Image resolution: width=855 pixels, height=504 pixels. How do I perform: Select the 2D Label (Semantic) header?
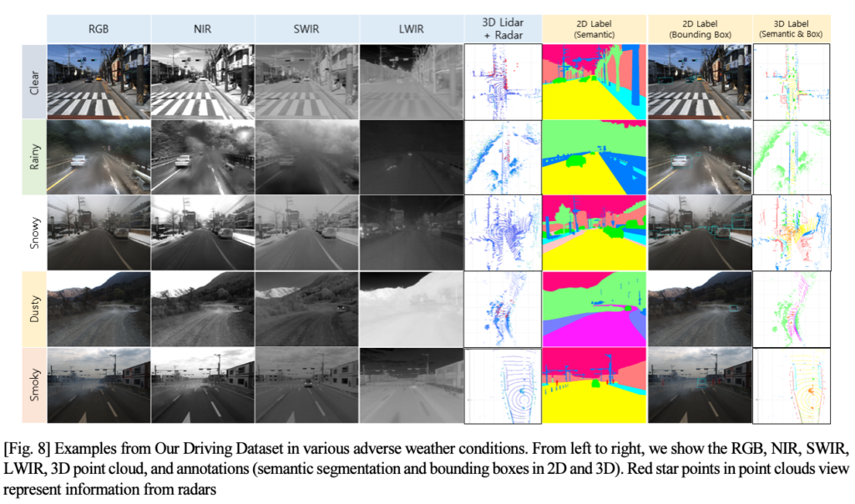[x=594, y=28]
